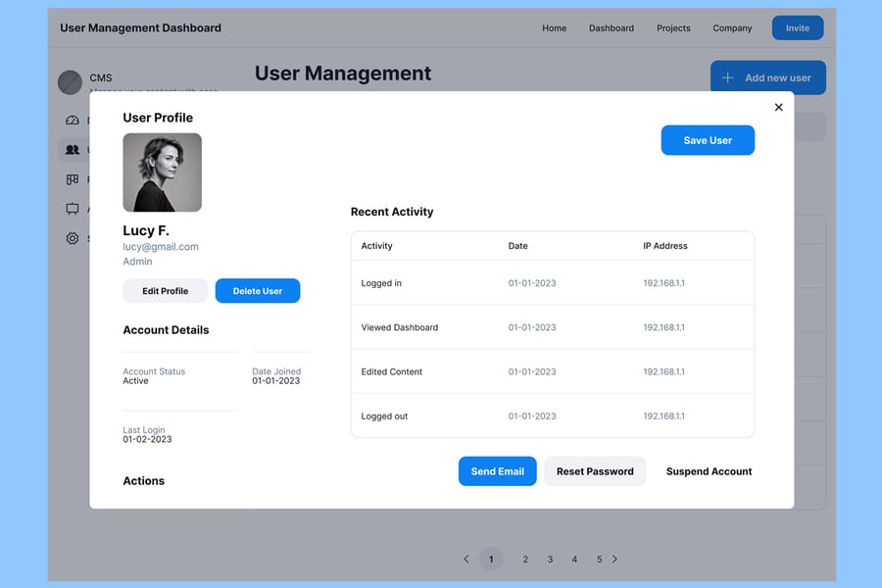This screenshot has height=588, width=882.
Task: Jump to page 3 in pagination
Action: pos(550,560)
